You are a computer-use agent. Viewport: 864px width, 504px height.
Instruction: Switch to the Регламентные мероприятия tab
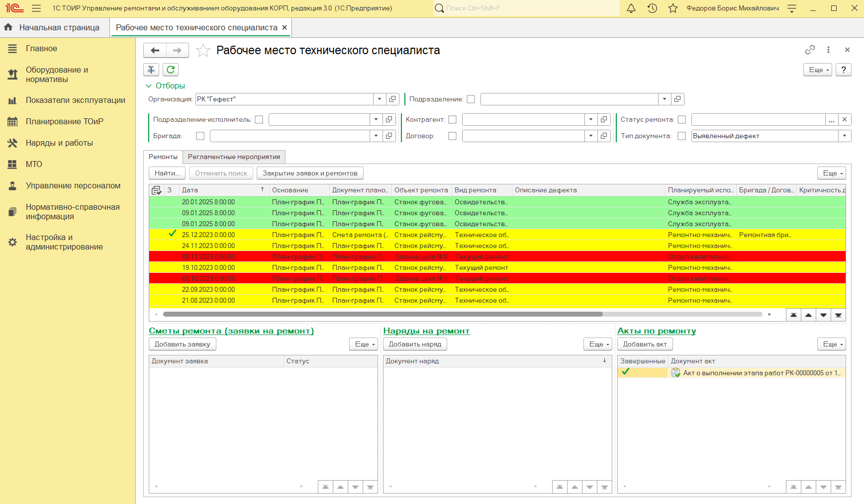coord(234,157)
